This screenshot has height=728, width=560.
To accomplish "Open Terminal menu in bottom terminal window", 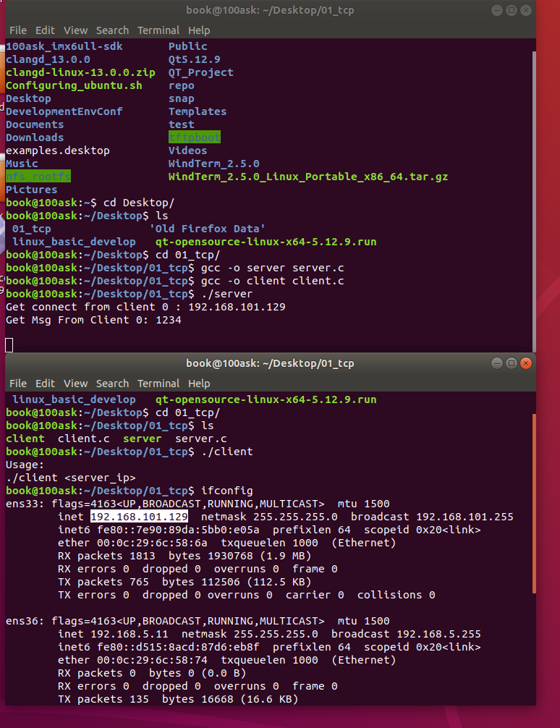I will pos(158,384).
